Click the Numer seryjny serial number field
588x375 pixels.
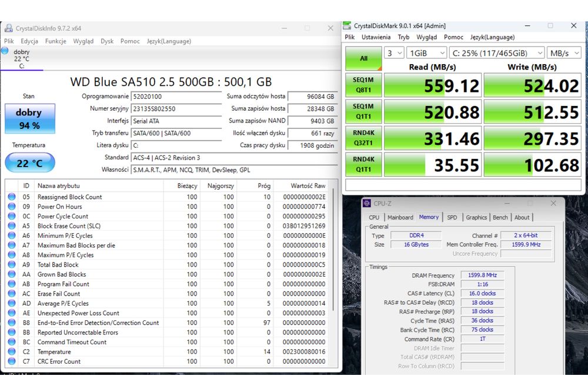click(x=176, y=109)
